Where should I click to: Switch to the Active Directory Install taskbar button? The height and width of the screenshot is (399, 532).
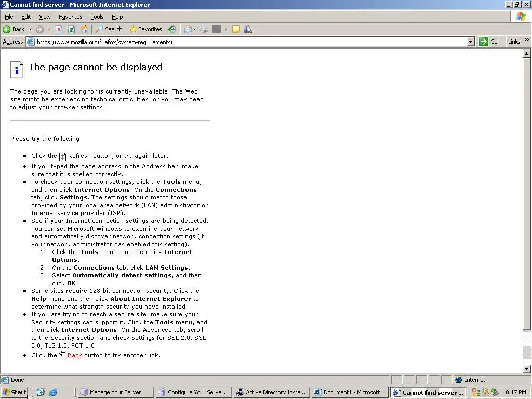click(x=272, y=393)
